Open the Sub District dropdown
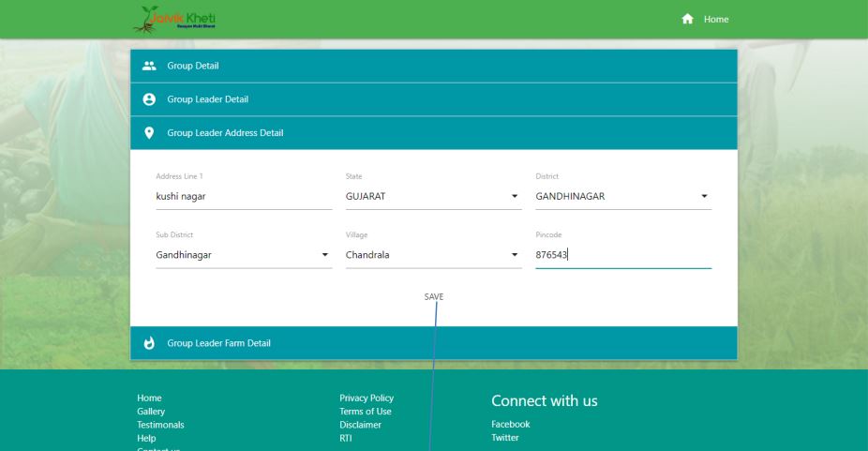 pos(243,254)
